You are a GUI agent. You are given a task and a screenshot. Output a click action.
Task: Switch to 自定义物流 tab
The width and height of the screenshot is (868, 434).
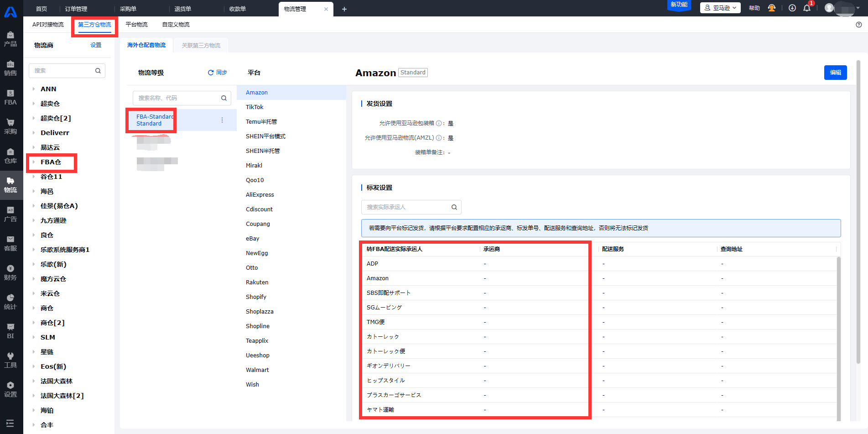(x=176, y=25)
